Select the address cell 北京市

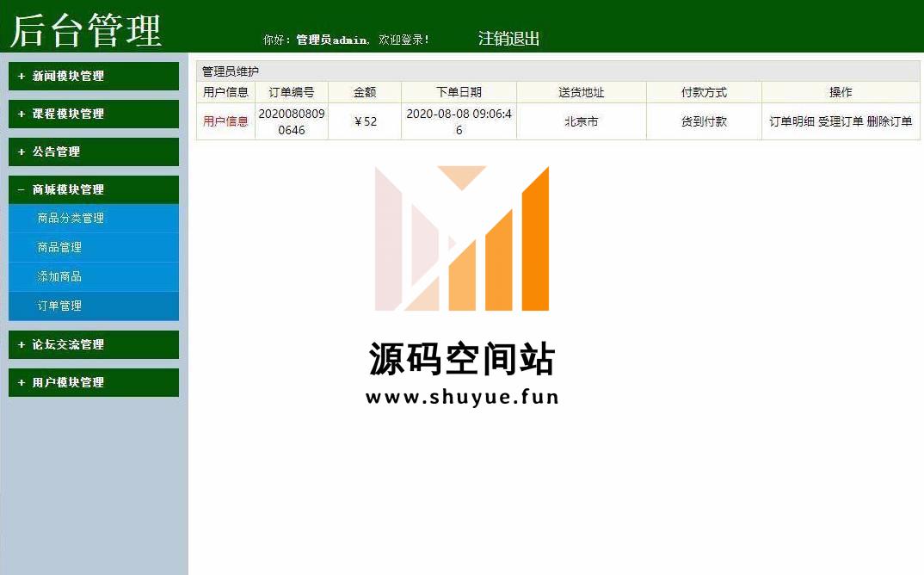[582, 121]
